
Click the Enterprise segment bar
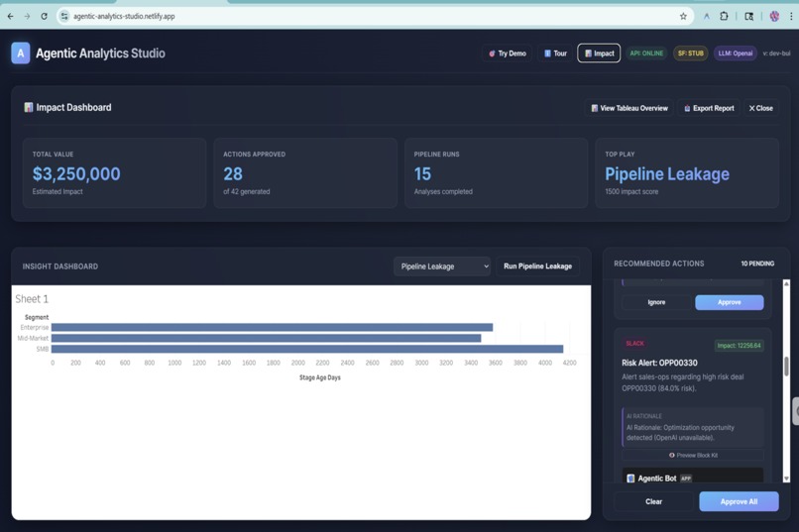point(272,327)
